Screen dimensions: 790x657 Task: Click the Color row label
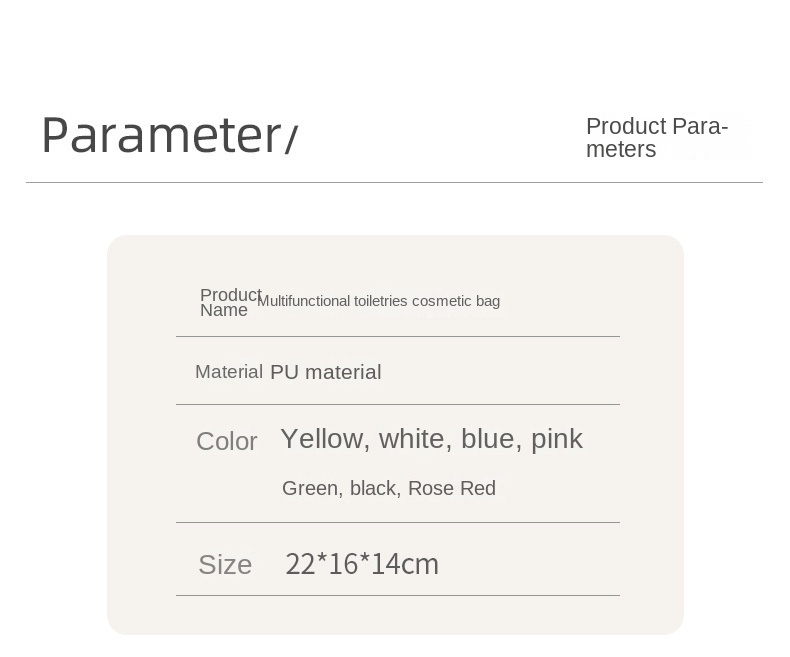(x=227, y=441)
